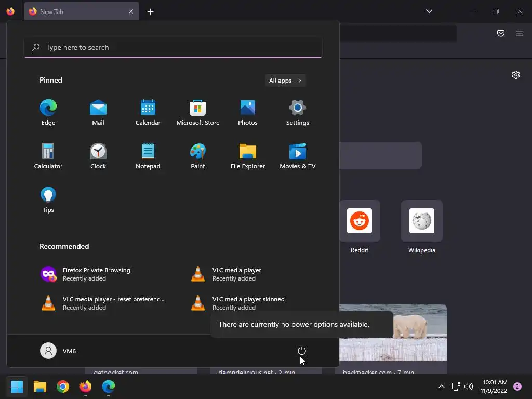The width and height of the screenshot is (532, 399).
Task: Focus the Type here to search box
Action: tap(173, 47)
